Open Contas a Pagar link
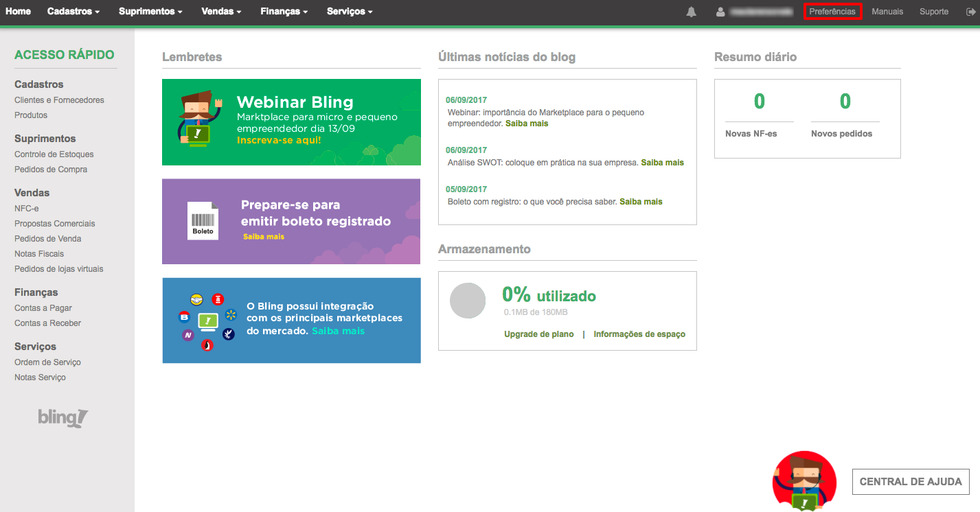 pyautogui.click(x=43, y=308)
